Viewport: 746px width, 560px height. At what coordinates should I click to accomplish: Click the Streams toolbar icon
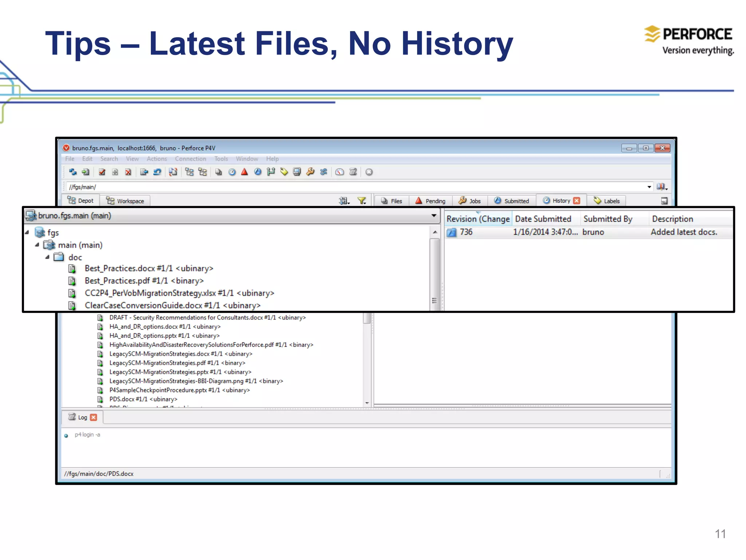(323, 172)
